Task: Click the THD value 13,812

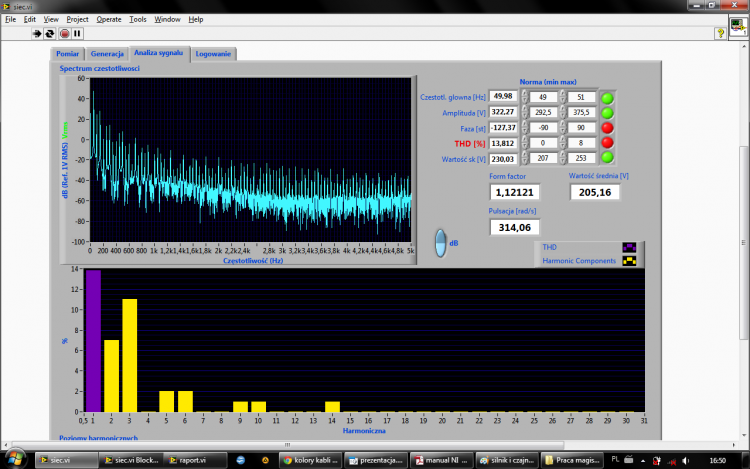Action: [503, 143]
